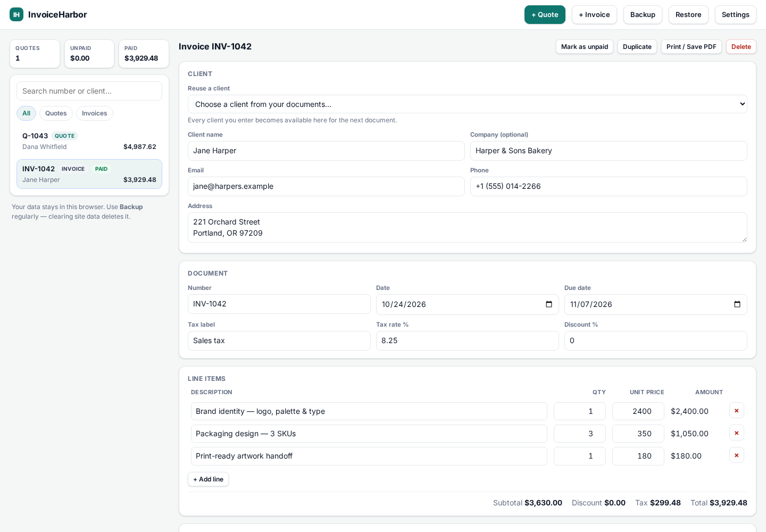This screenshot has width=766, height=532.
Task: Open Settings
Action: coord(735,15)
